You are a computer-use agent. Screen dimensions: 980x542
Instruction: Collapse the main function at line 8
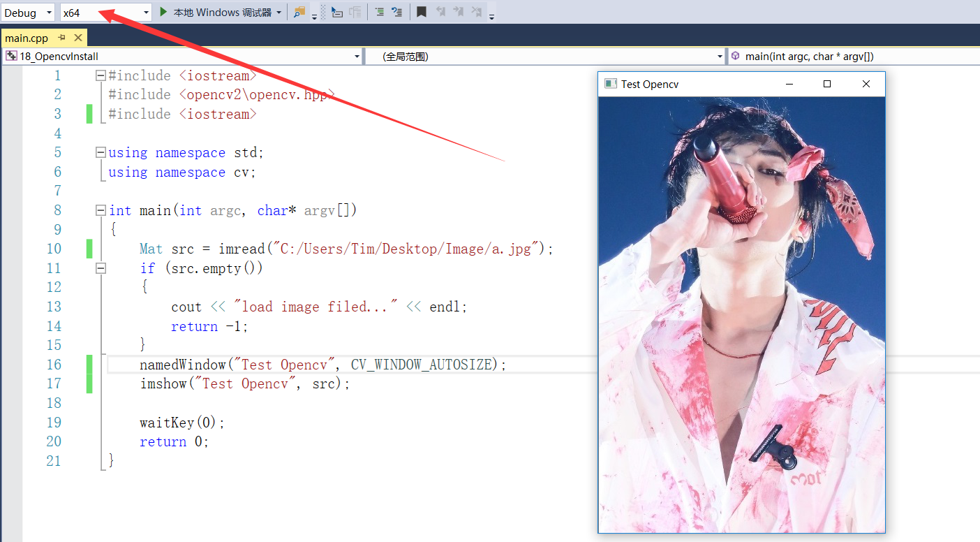101,210
